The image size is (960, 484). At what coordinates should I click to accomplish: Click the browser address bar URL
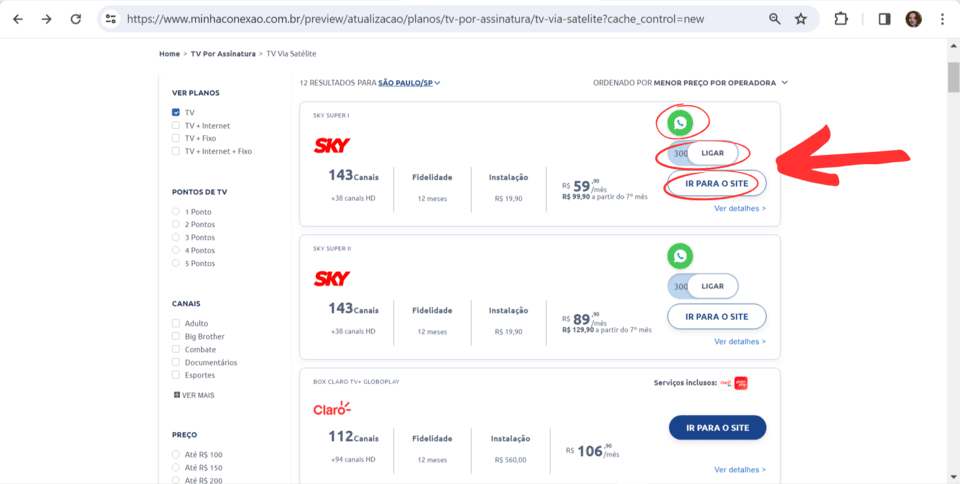[x=415, y=19]
